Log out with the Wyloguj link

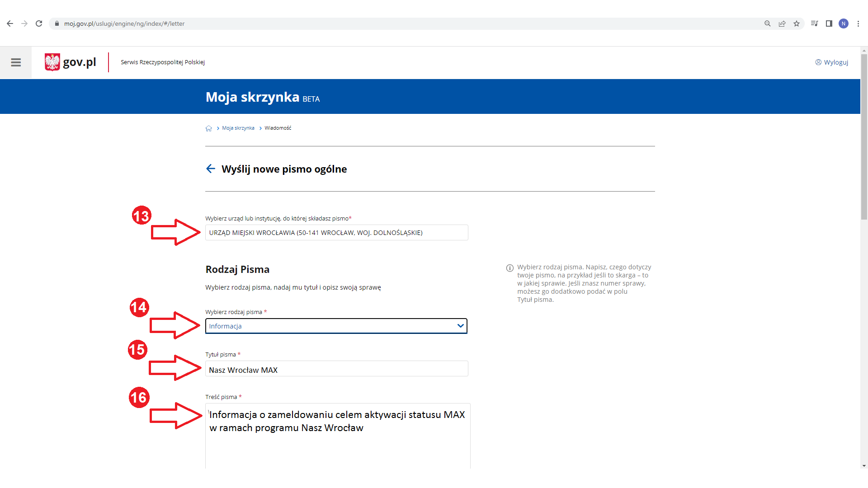[x=832, y=62]
